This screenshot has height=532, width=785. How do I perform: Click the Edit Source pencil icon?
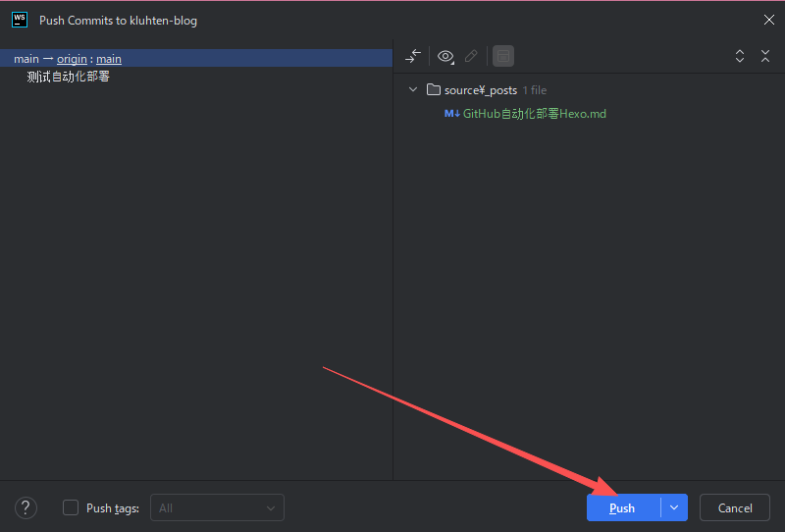(x=471, y=56)
